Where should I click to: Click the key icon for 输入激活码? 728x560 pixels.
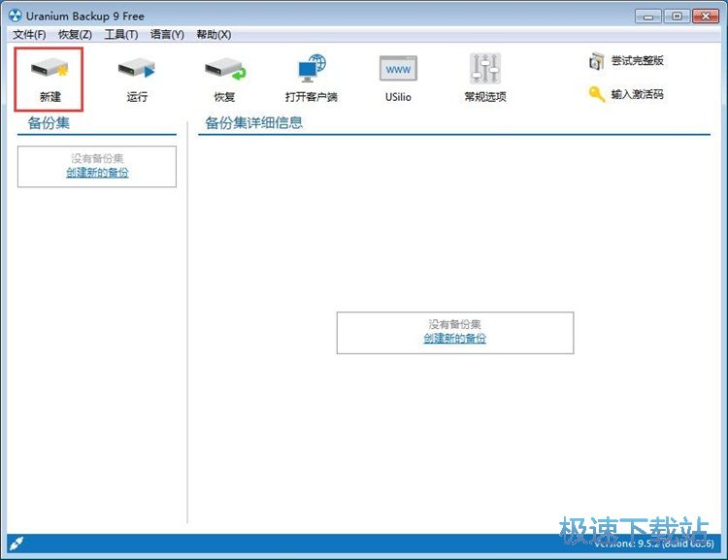click(597, 94)
